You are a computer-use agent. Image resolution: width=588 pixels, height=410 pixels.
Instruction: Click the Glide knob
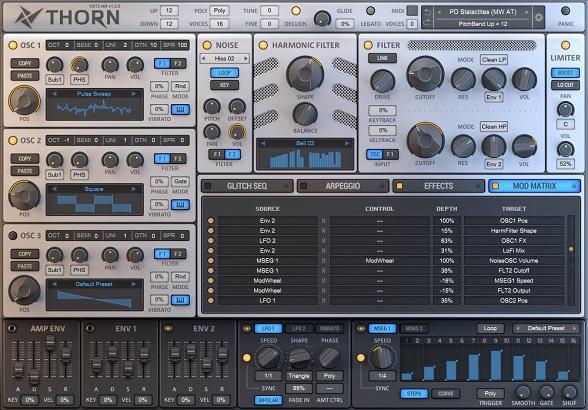(x=322, y=18)
